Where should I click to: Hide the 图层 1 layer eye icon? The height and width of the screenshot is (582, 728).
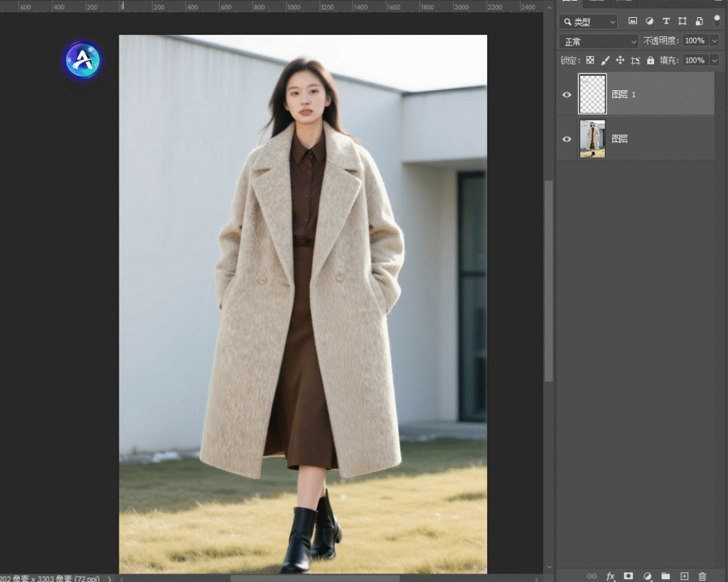(567, 94)
